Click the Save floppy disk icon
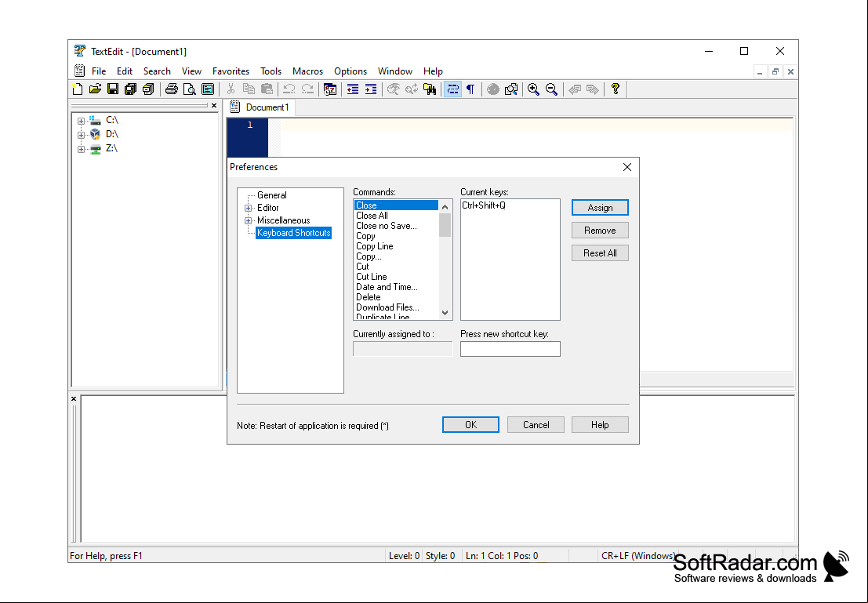The height and width of the screenshot is (603, 868). pyautogui.click(x=113, y=89)
